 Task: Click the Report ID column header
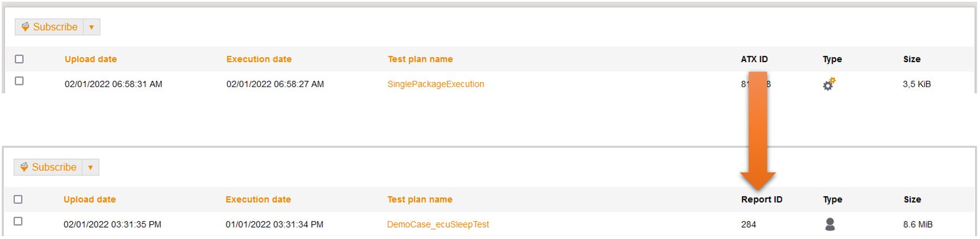pyautogui.click(x=761, y=199)
